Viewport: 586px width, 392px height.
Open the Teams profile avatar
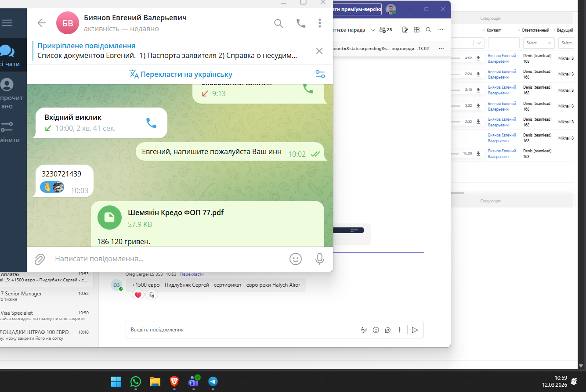[x=391, y=9]
